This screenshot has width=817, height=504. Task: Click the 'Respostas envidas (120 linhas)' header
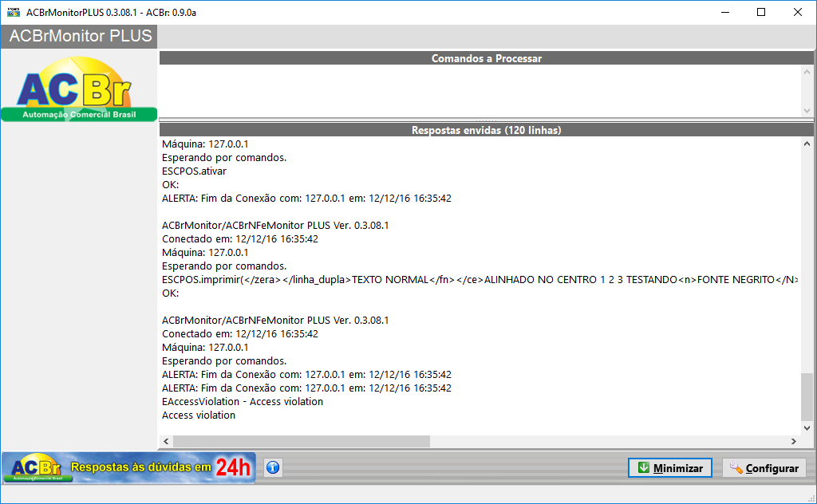[x=486, y=130]
